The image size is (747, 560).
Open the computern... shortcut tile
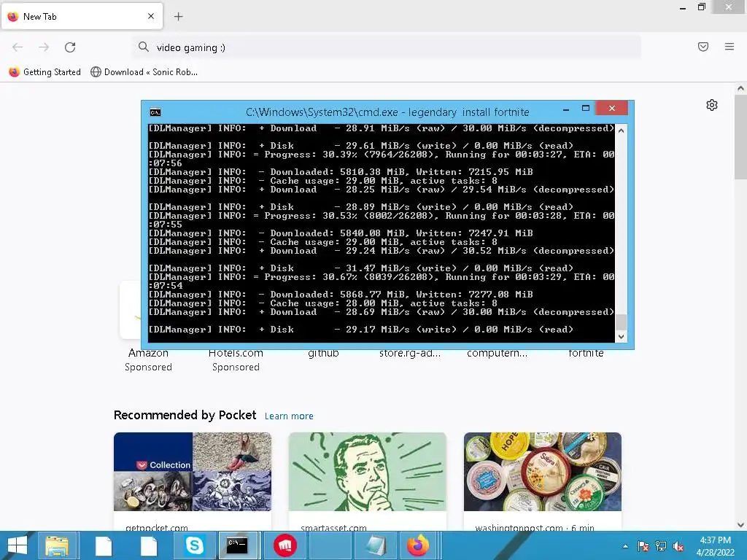[498, 353]
